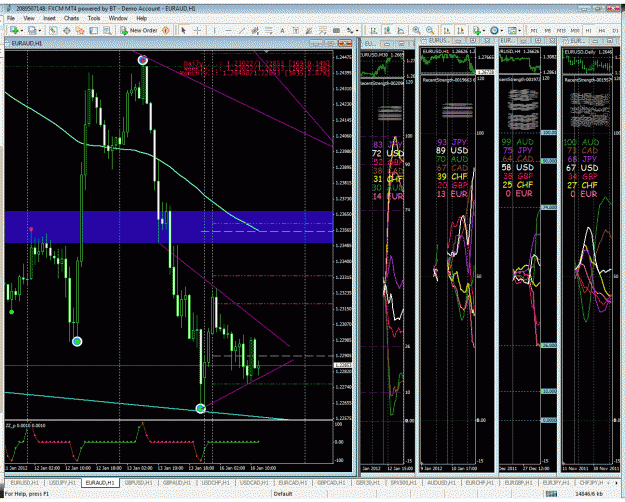Toggle the Expert Advisors icon
The height and width of the screenshot is (502, 625).
click(x=166, y=30)
